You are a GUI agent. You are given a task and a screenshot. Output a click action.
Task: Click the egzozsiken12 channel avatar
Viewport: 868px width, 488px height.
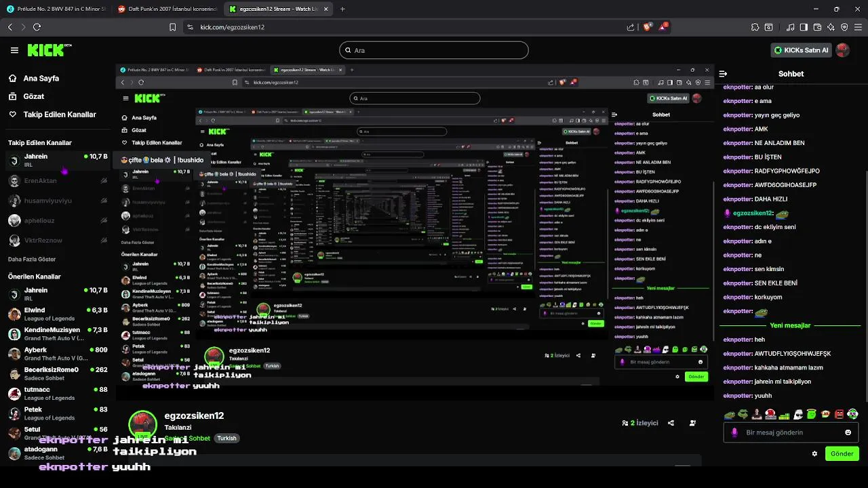[142, 425]
